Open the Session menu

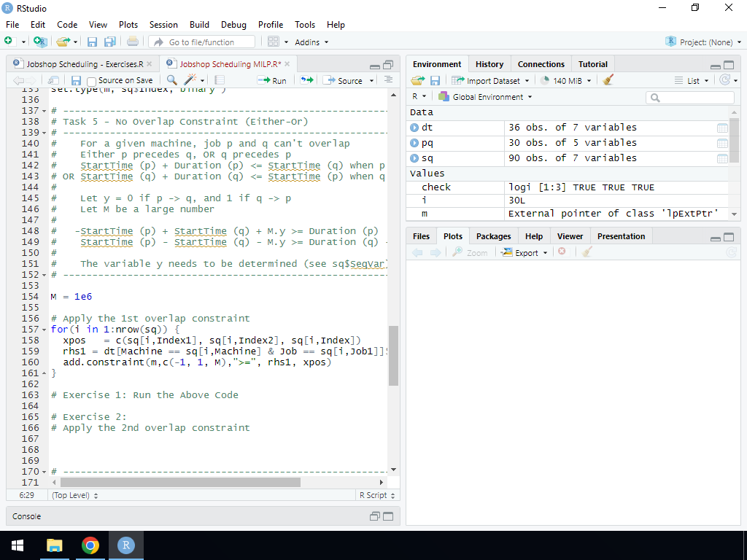pyautogui.click(x=163, y=24)
